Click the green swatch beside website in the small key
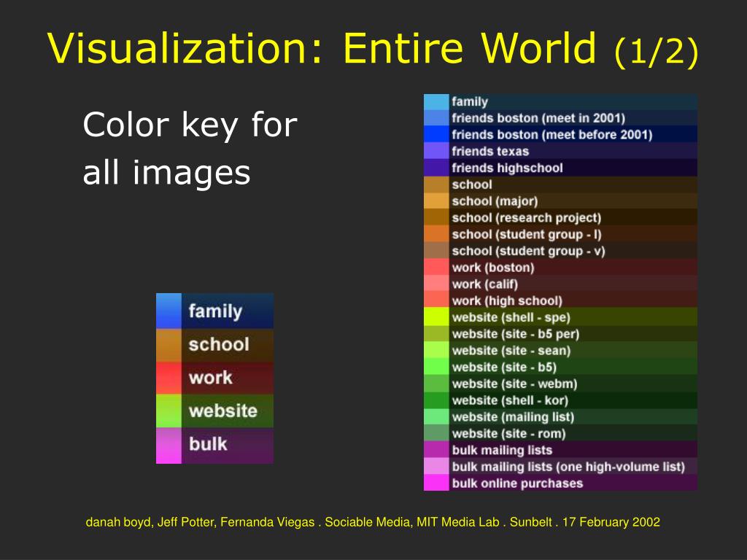Image resolution: width=747 pixels, height=560 pixels. click(169, 411)
